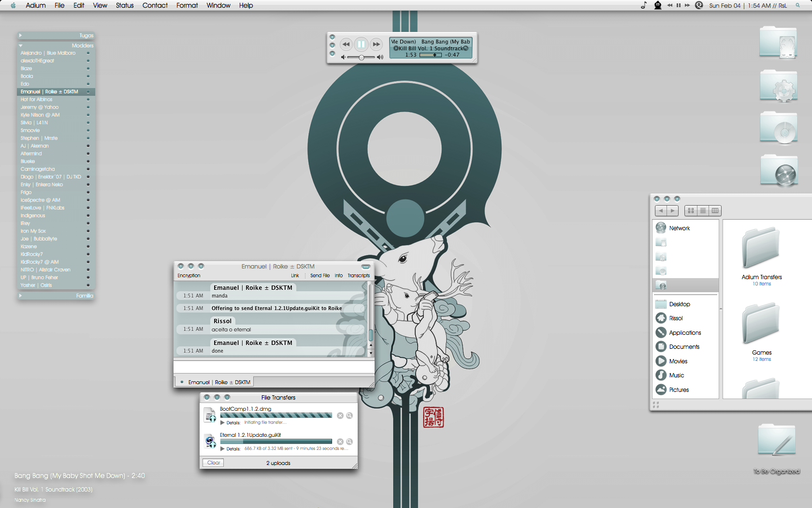This screenshot has width=812, height=508.
Task: Open the File menu
Action: [x=59, y=5]
